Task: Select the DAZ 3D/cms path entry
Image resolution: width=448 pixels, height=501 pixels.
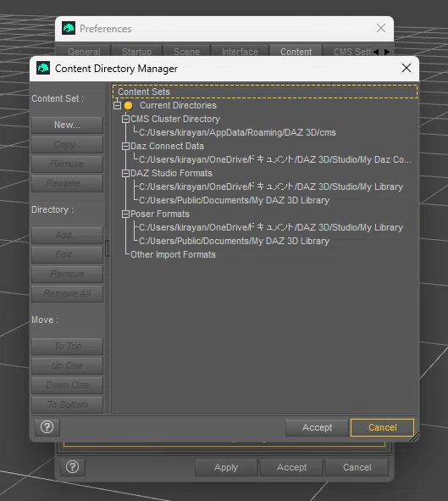Action: coord(237,132)
